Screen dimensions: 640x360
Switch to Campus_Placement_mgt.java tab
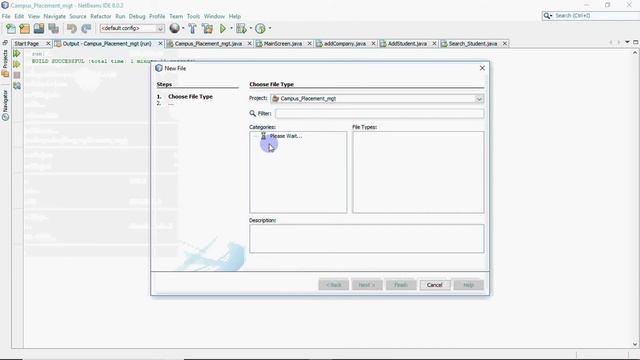point(208,43)
